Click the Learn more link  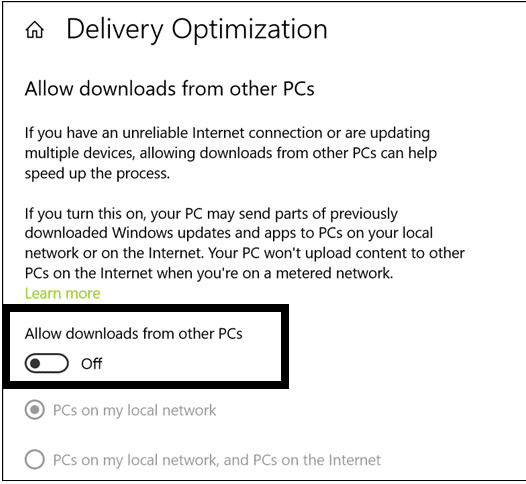coord(62,293)
